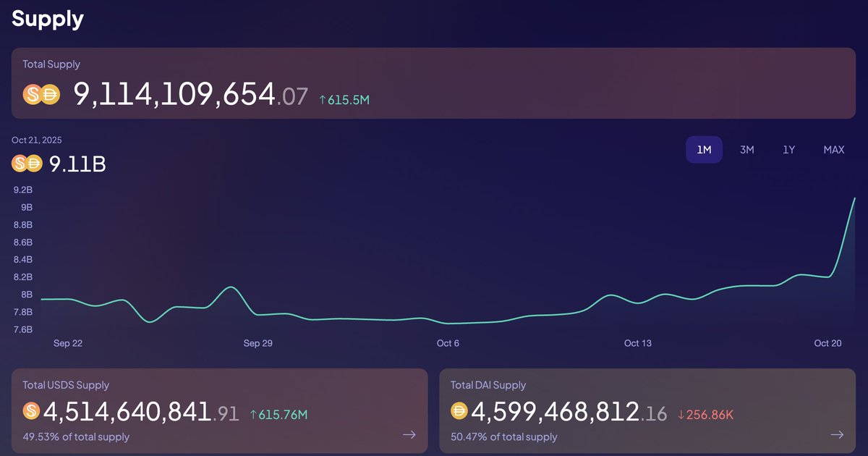This screenshot has width=868, height=456.
Task: Open USDS supply details via arrow
Action: tap(409, 435)
